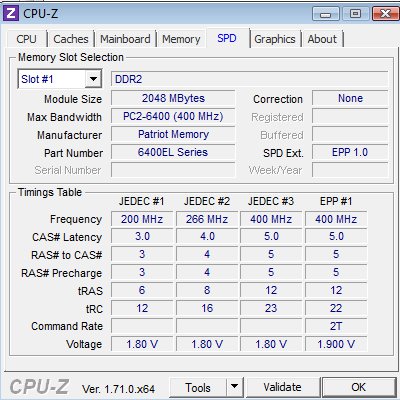Click the Command Rate 2T cell

click(336, 326)
